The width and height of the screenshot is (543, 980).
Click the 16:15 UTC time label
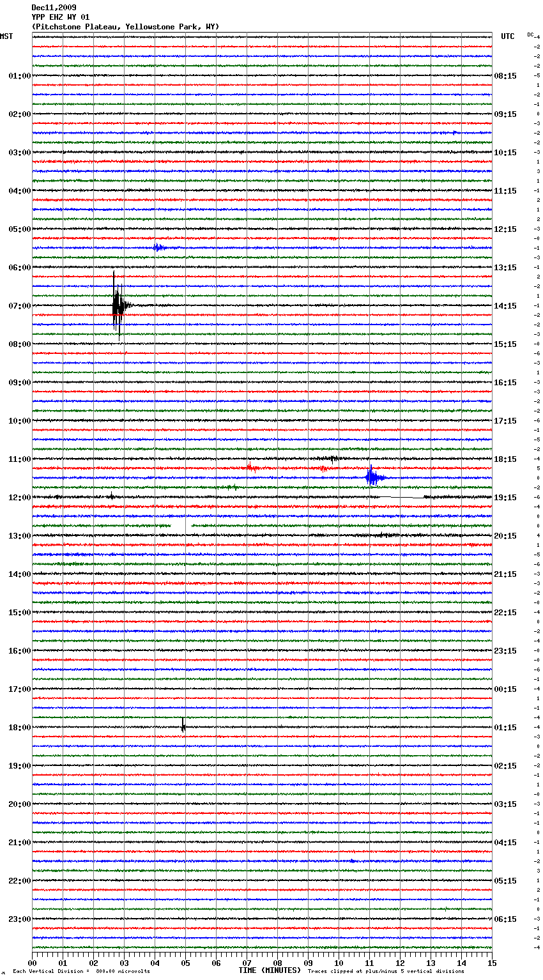[x=505, y=383]
